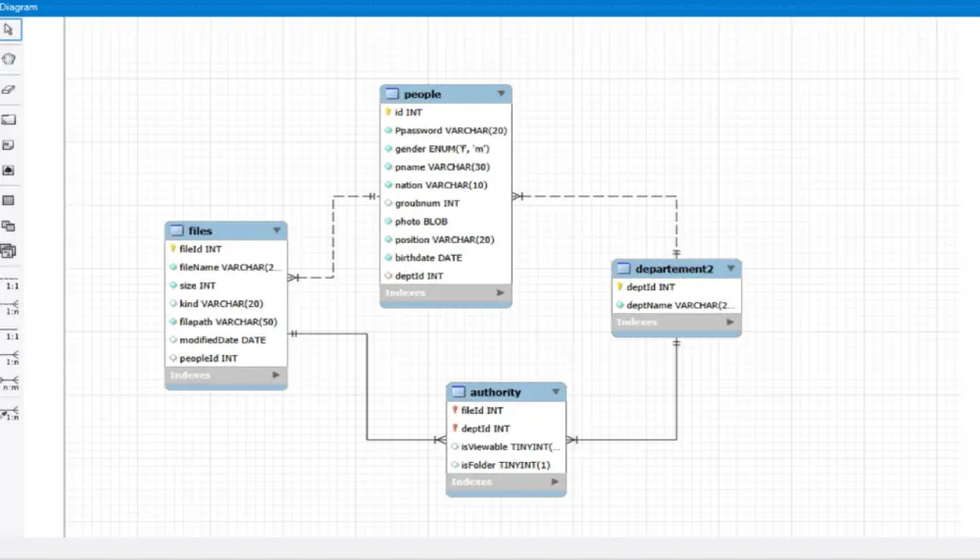
Task: Collapse the departement2 table with its header arrow
Action: [731, 269]
